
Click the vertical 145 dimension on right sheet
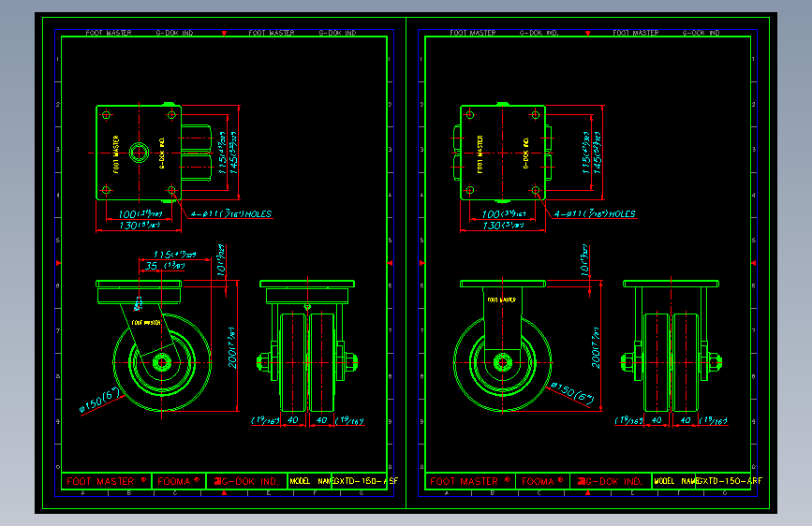[x=598, y=153]
